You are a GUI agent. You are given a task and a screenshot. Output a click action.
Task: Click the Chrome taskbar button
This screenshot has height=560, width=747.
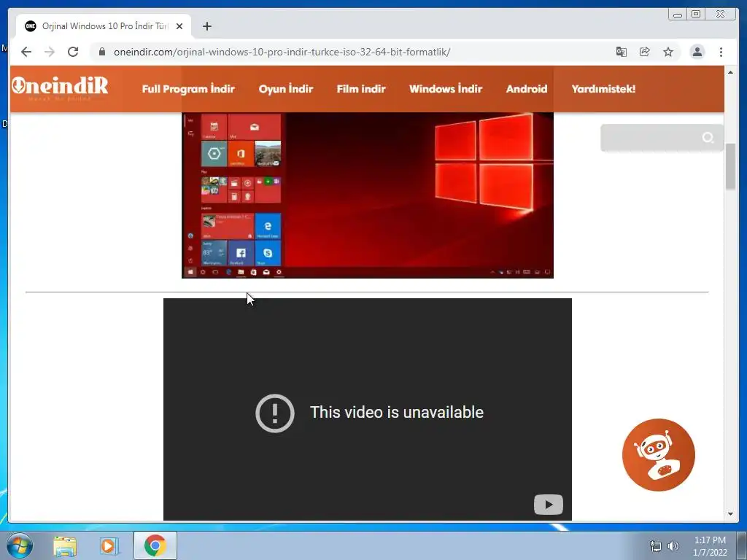pos(155,545)
